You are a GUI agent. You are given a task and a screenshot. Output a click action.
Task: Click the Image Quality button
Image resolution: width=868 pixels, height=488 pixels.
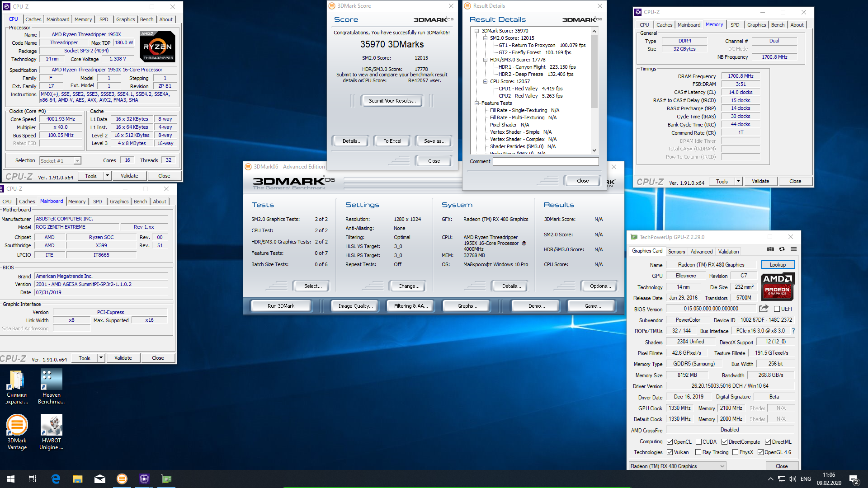[x=355, y=306]
